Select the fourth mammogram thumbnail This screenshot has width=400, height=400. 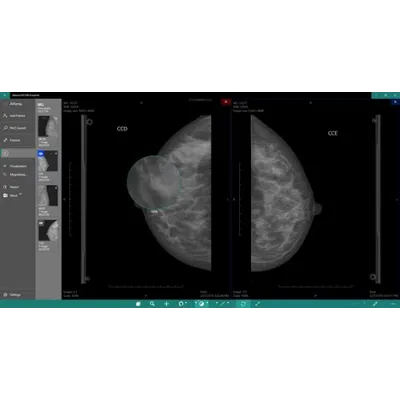coord(48,230)
